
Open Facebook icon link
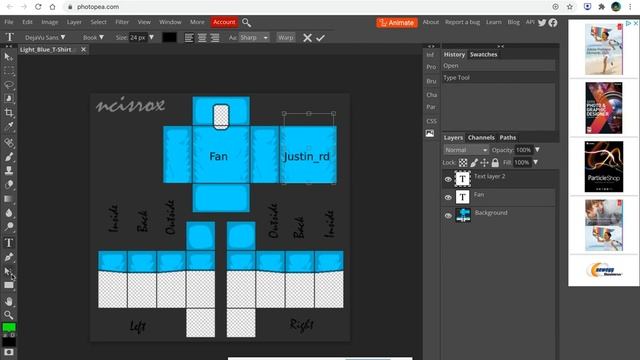(553, 22)
